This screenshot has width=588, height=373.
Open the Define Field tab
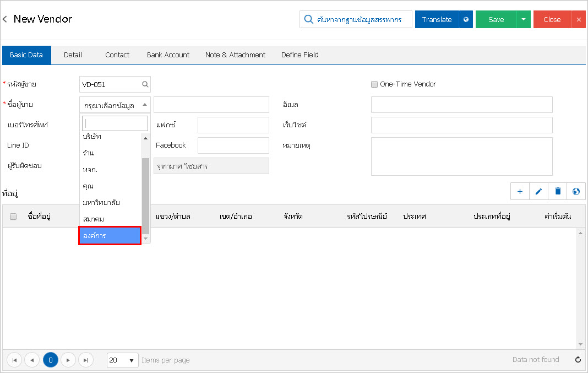tap(300, 55)
